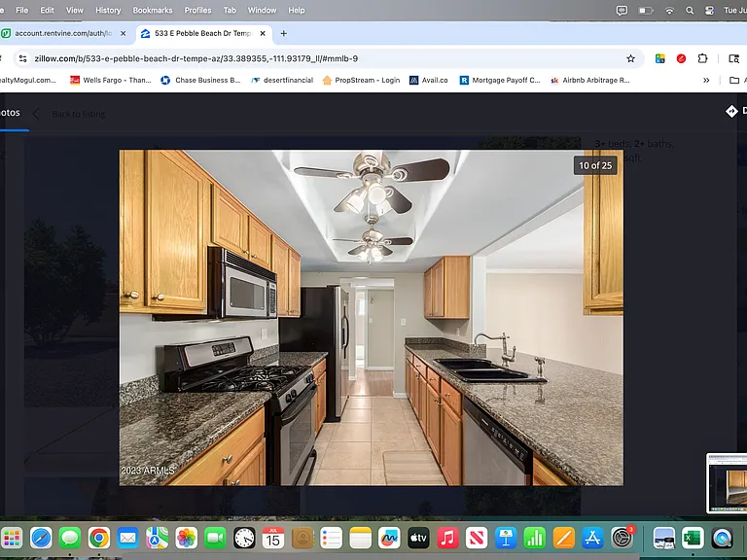Open the Mortgage Payoff bookmark
Viewport: 747px width, 560px height.
click(x=500, y=80)
